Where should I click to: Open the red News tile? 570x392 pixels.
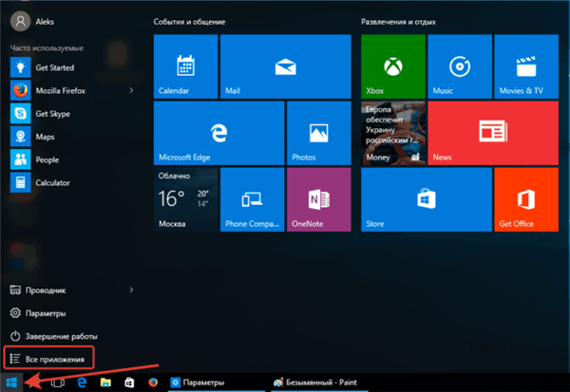(x=493, y=133)
